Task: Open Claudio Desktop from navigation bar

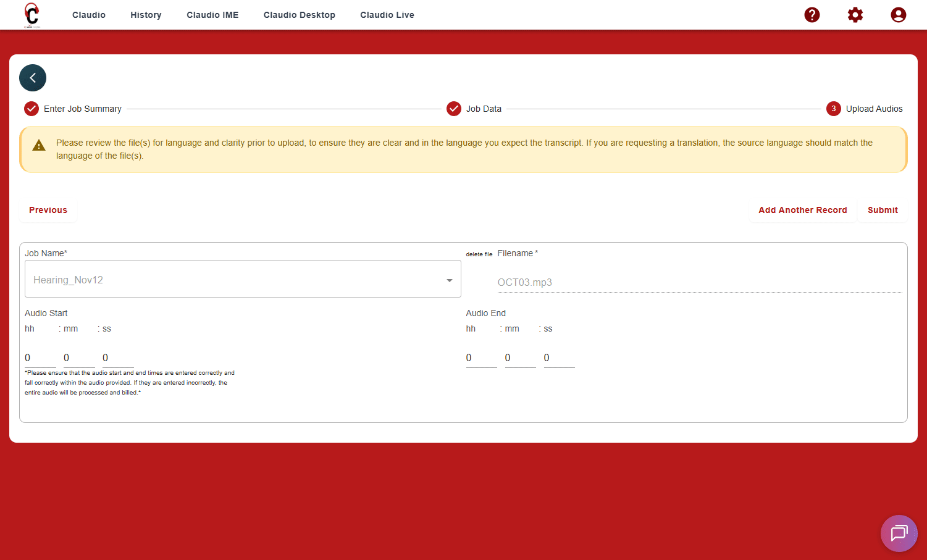Action: (299, 15)
